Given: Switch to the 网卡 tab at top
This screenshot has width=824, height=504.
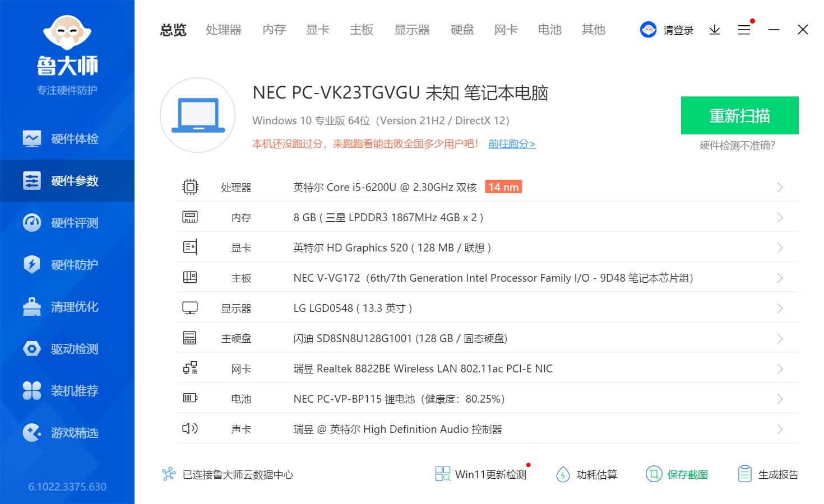Looking at the screenshot, I should [x=506, y=30].
